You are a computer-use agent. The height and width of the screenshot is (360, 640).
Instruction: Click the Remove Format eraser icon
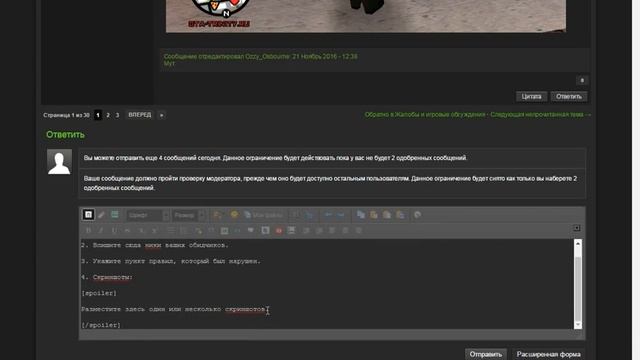pos(101,215)
